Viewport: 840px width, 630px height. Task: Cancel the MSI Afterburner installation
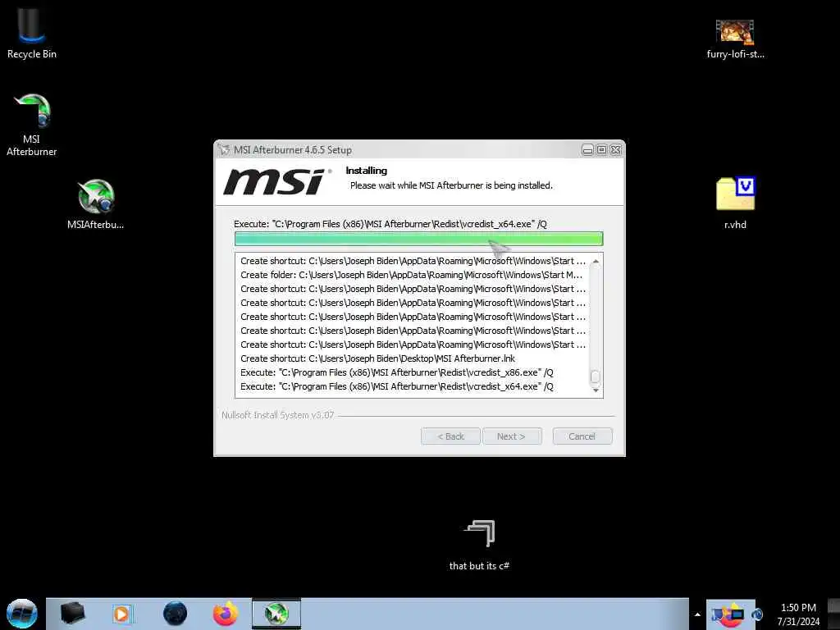click(582, 436)
